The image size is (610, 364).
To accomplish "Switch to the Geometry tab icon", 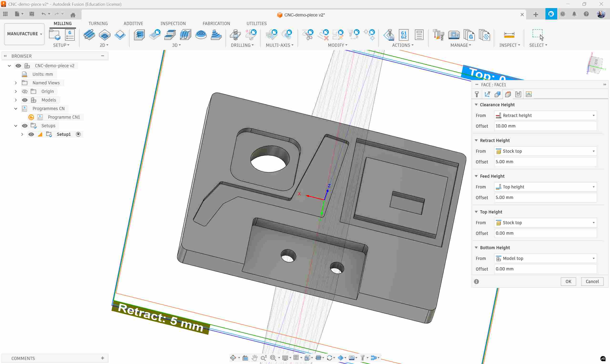I will 498,94.
